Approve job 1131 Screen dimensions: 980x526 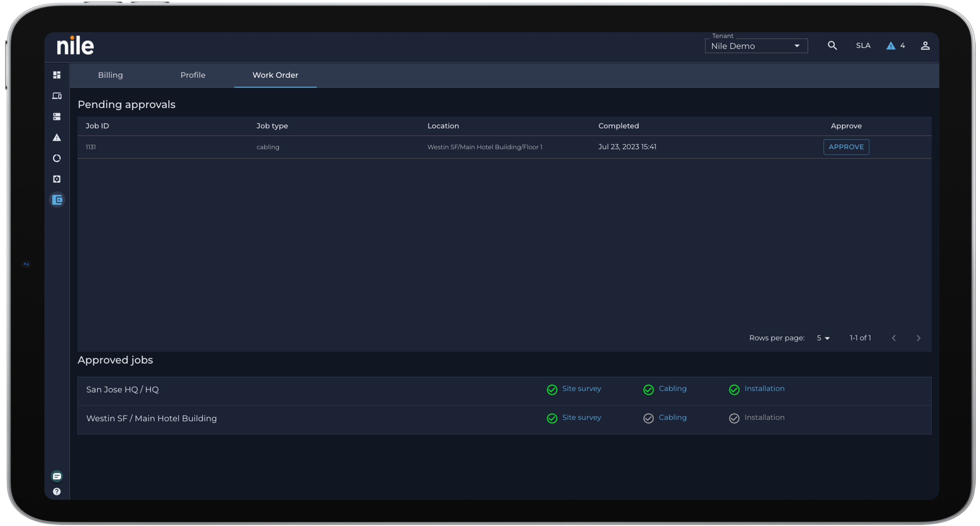point(846,147)
